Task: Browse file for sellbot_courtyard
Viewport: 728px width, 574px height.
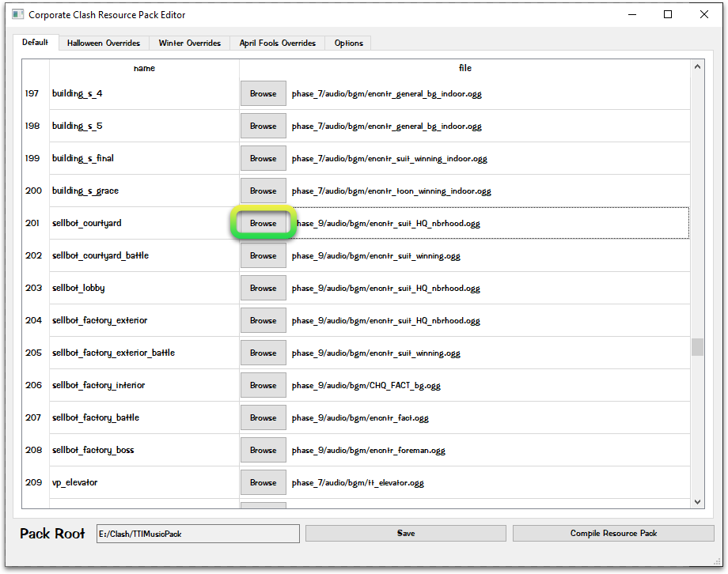Action: 264,223
